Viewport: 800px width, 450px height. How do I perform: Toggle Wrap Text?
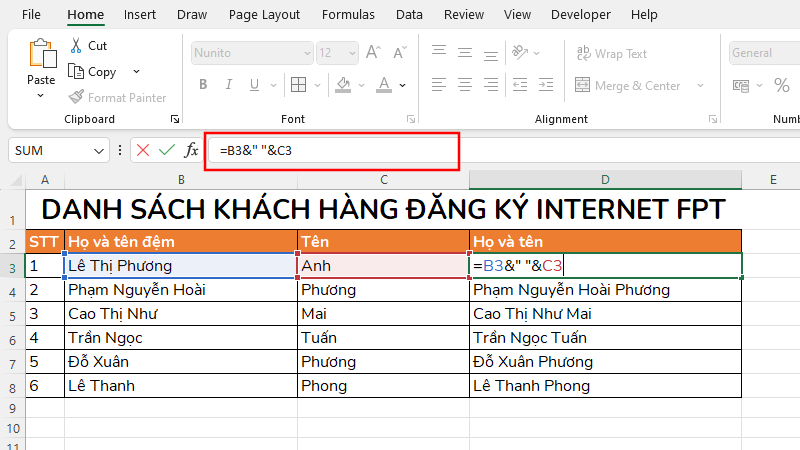click(612, 53)
